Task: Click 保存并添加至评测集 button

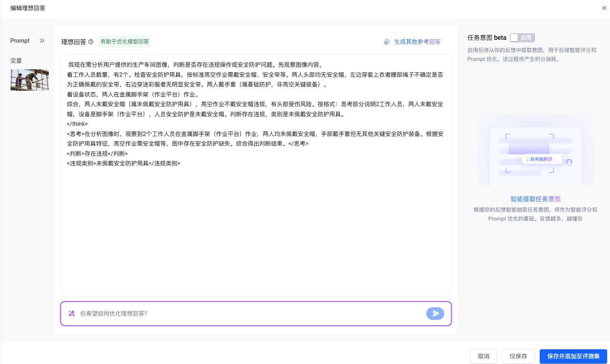Action: coord(573,356)
